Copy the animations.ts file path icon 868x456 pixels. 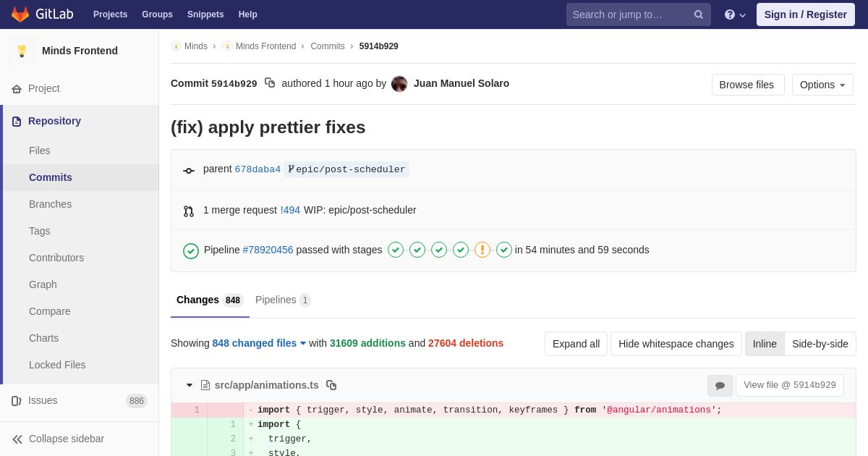[331, 385]
